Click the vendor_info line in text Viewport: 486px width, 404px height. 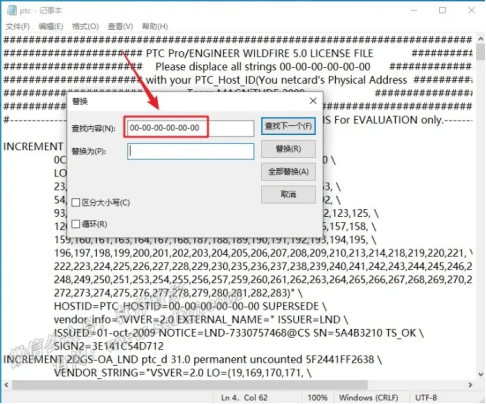[201, 320]
